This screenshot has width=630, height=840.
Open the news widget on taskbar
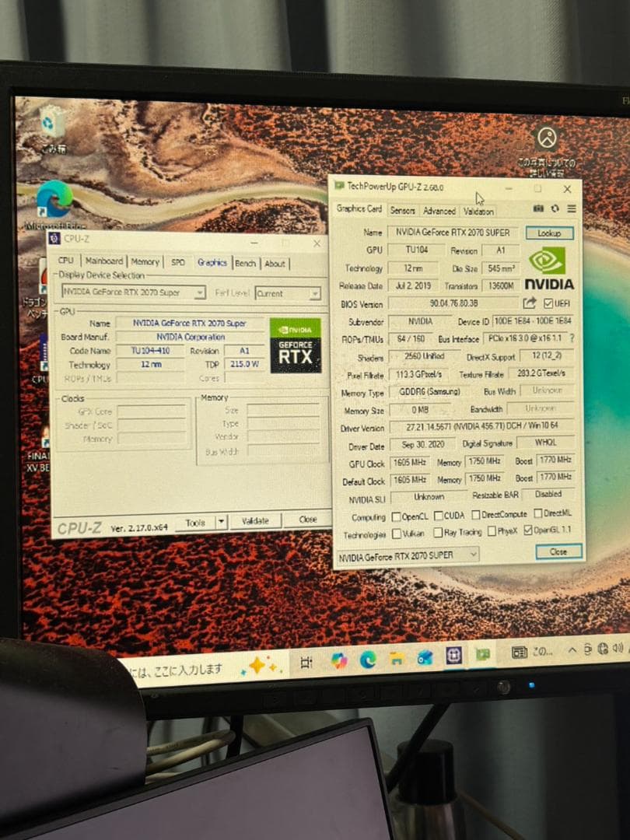532,652
